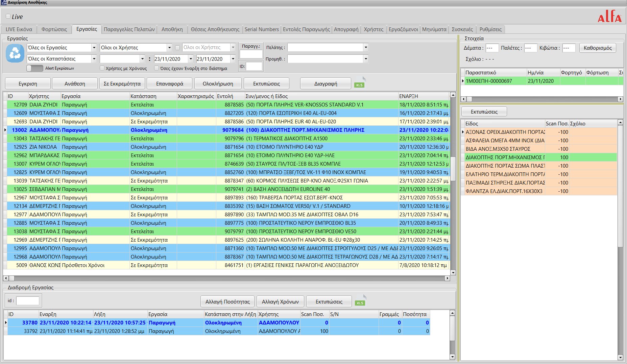The image size is (627, 364).
Task: Click the id field in Διαδρομή Εργασίας
Action: coord(28,300)
